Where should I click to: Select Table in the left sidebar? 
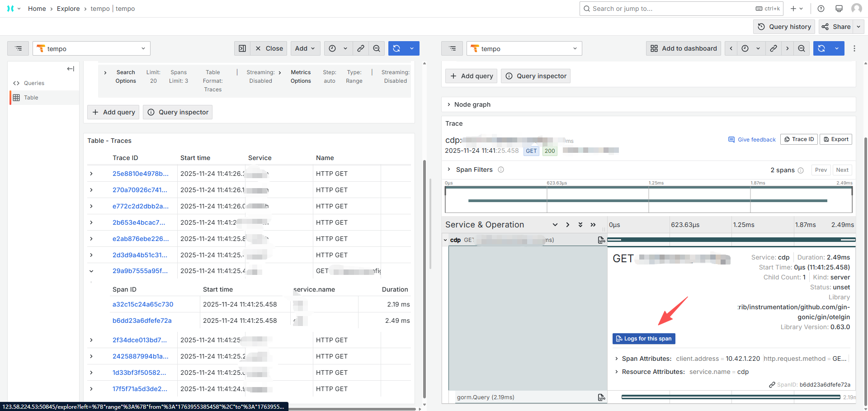pyautogui.click(x=31, y=98)
